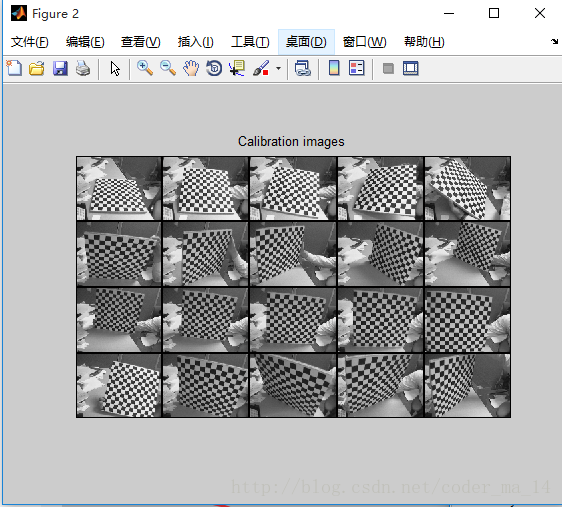Minimize the Figure 2 window
The height and width of the screenshot is (507, 562).
coord(449,14)
